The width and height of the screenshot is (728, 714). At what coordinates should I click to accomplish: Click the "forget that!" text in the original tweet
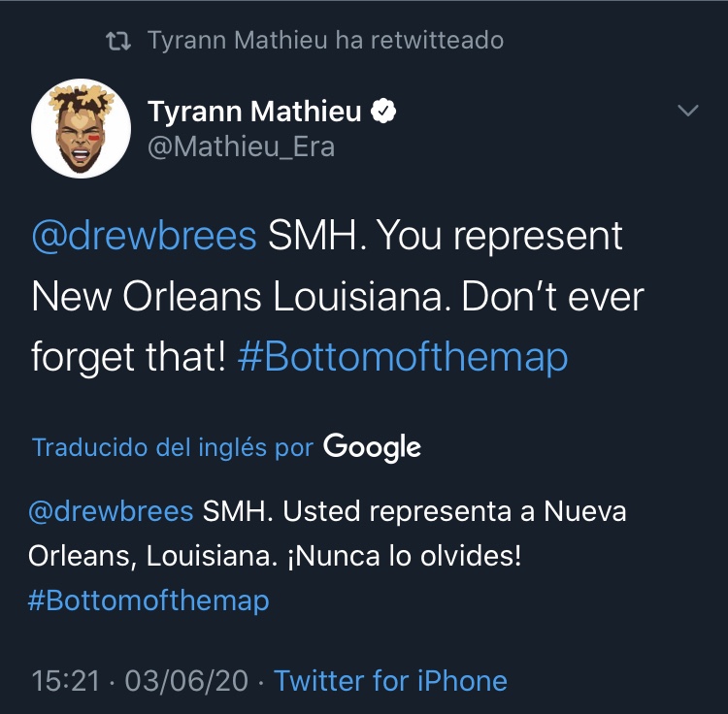coord(128,358)
